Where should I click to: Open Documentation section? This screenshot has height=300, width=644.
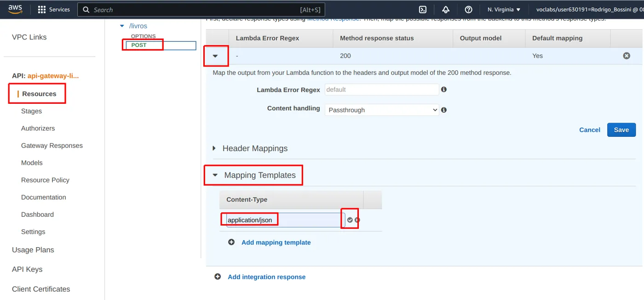point(44,197)
